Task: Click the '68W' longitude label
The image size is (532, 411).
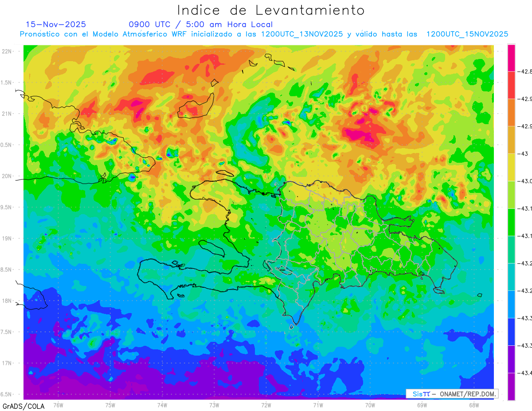Action: click(473, 404)
